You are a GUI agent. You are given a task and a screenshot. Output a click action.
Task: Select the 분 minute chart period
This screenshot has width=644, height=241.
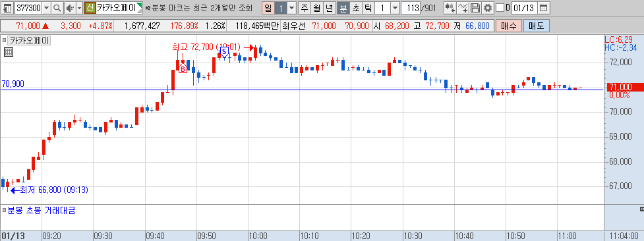343,8
